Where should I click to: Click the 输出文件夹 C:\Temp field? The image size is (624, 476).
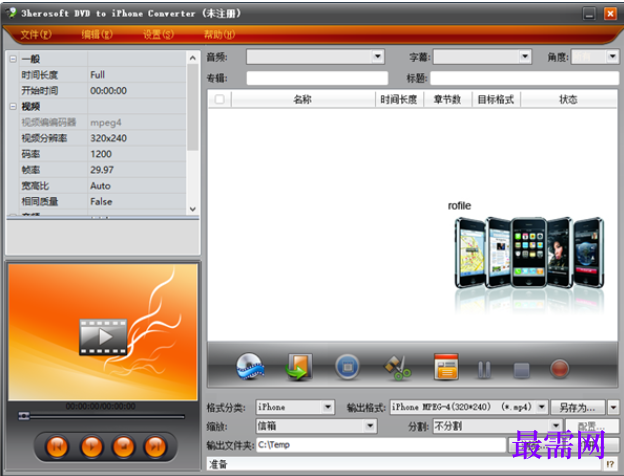[381, 445]
